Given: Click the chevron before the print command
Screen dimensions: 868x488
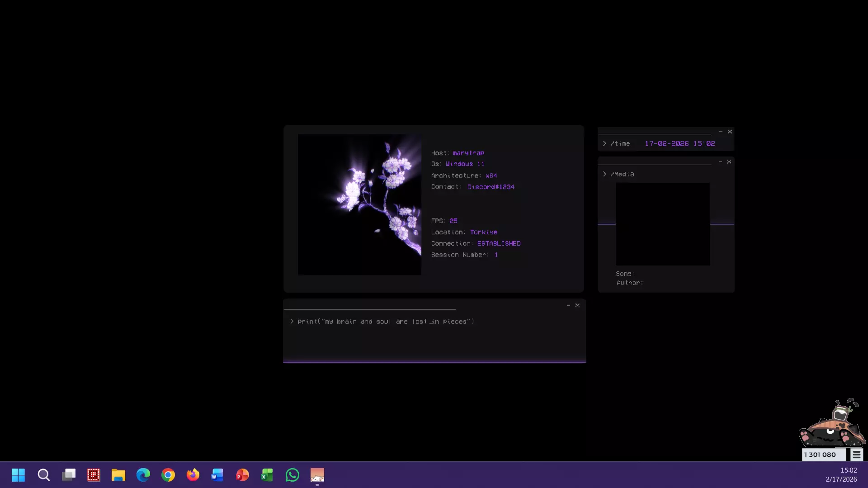Looking at the screenshot, I should (292, 322).
